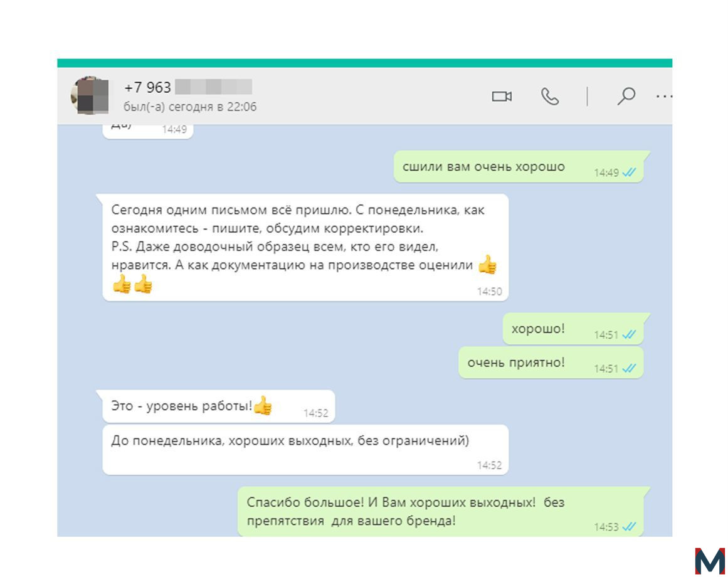Start a voice call using the phone icon
The width and height of the screenshot is (728, 577).
coord(550,97)
